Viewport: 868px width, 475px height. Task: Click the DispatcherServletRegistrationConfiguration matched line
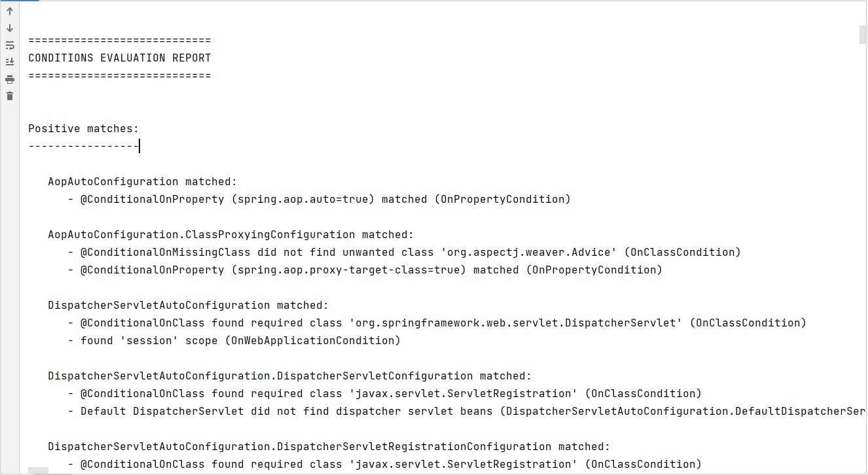click(329, 446)
